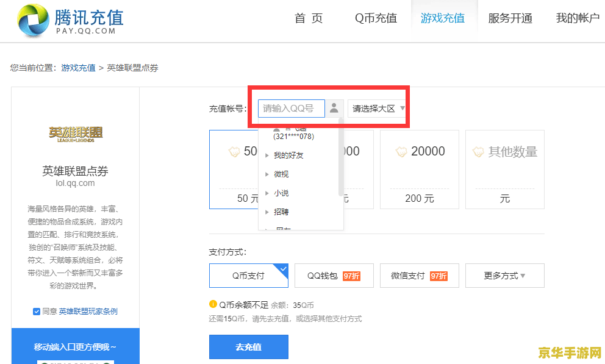Click the 余额: 35Q币 text
Screen dimensions: 605x364
click(x=292, y=305)
